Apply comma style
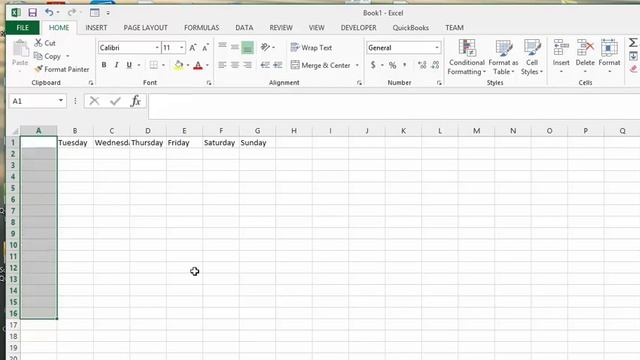Viewport: 640px width, 360px height. click(x=404, y=65)
